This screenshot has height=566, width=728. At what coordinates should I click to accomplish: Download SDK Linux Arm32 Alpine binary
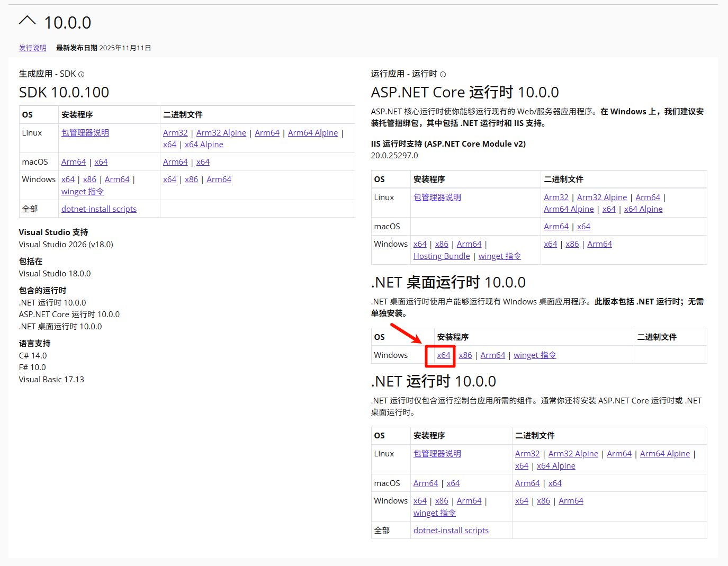(x=221, y=133)
